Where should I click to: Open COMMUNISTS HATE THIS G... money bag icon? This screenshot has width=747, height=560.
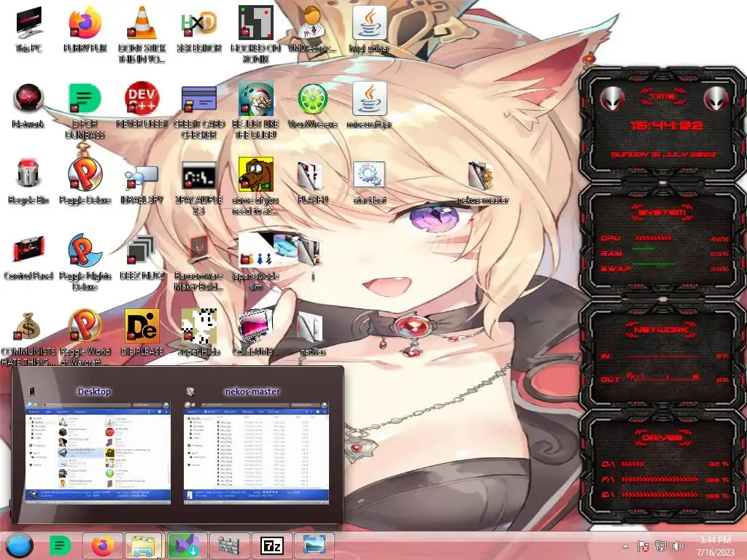tap(28, 338)
